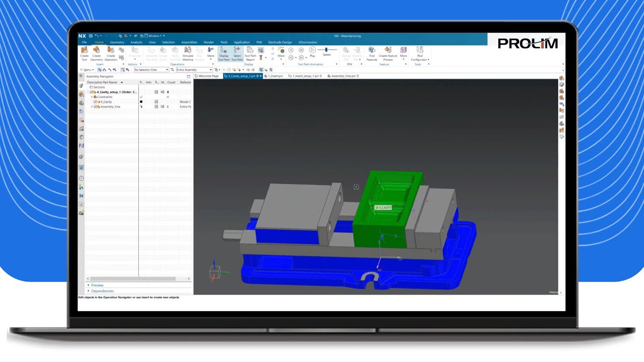Open More dropdown in Operations group
Screen dimensions: 644x362
211,52
